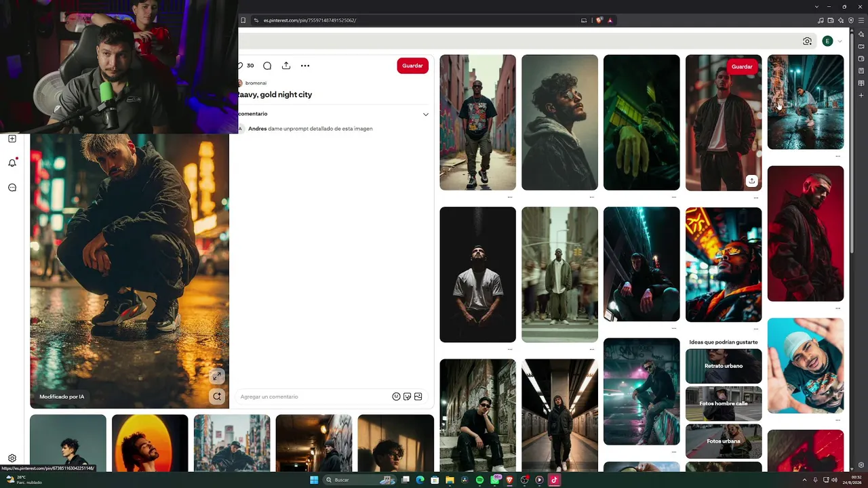Open the three-dot more options on the pin
The height and width of the screenshot is (488, 868).
coord(305,66)
